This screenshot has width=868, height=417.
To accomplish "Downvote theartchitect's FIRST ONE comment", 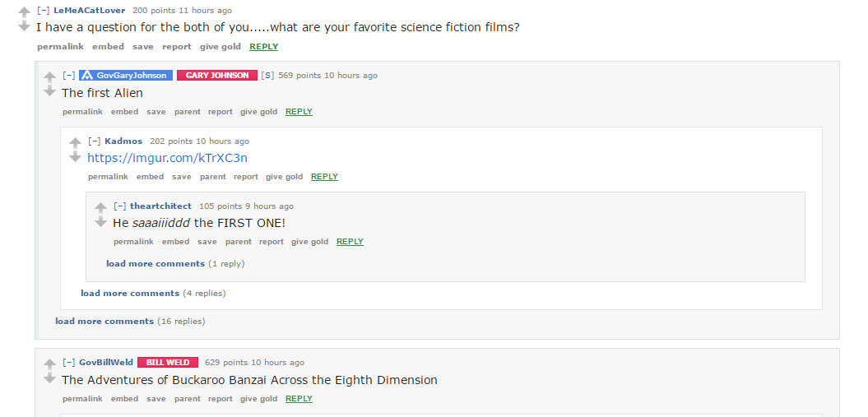I will click(x=100, y=221).
